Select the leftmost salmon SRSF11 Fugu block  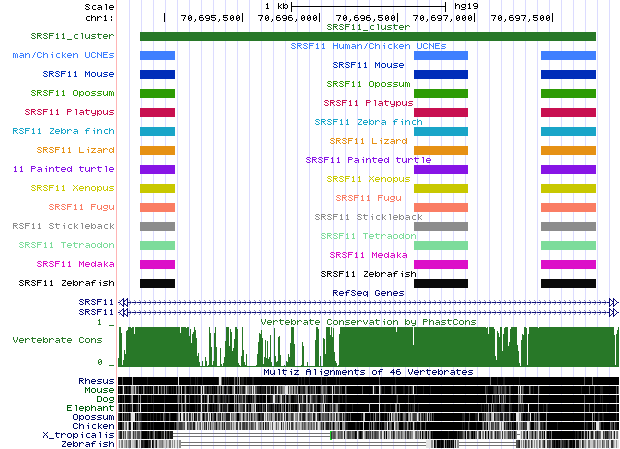[158, 207]
